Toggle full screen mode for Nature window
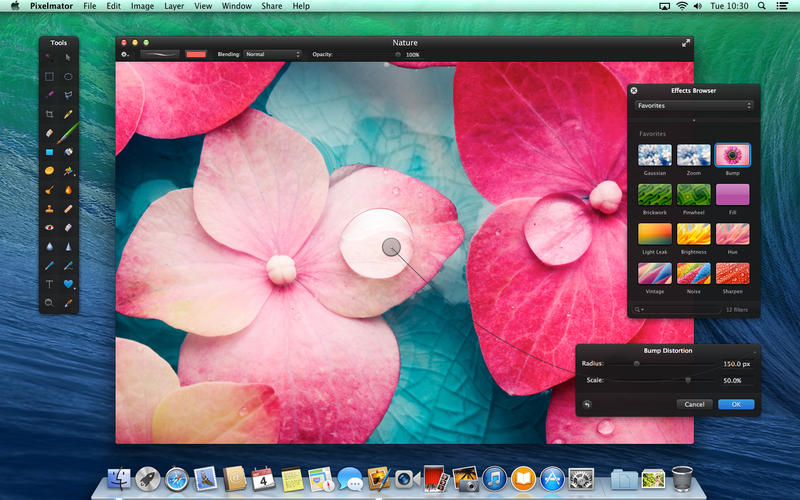 click(686, 43)
